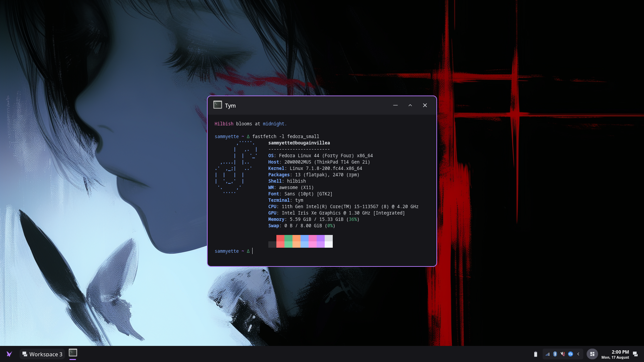The width and height of the screenshot is (644, 362).
Task: Open the Bluetooth tray icon
Action: (x=555, y=354)
